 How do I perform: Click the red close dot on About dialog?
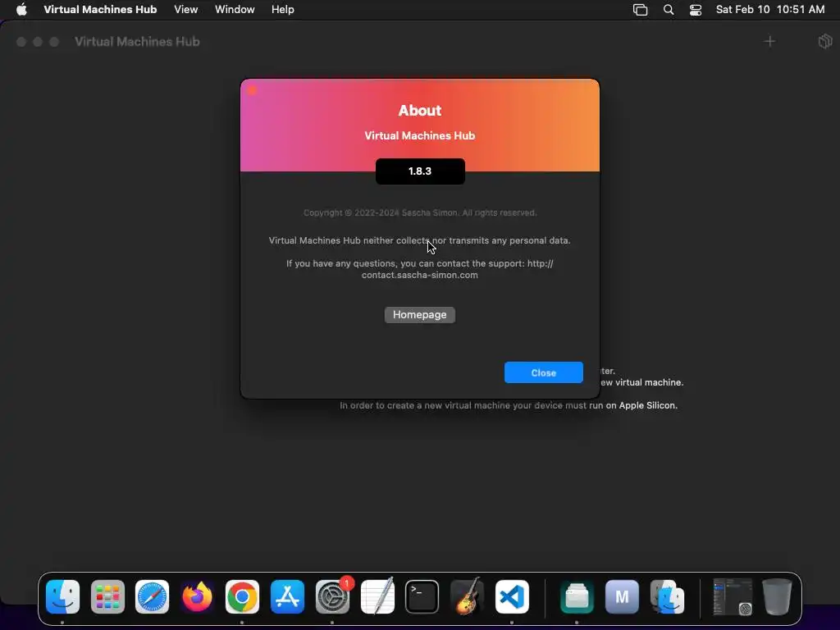253,90
